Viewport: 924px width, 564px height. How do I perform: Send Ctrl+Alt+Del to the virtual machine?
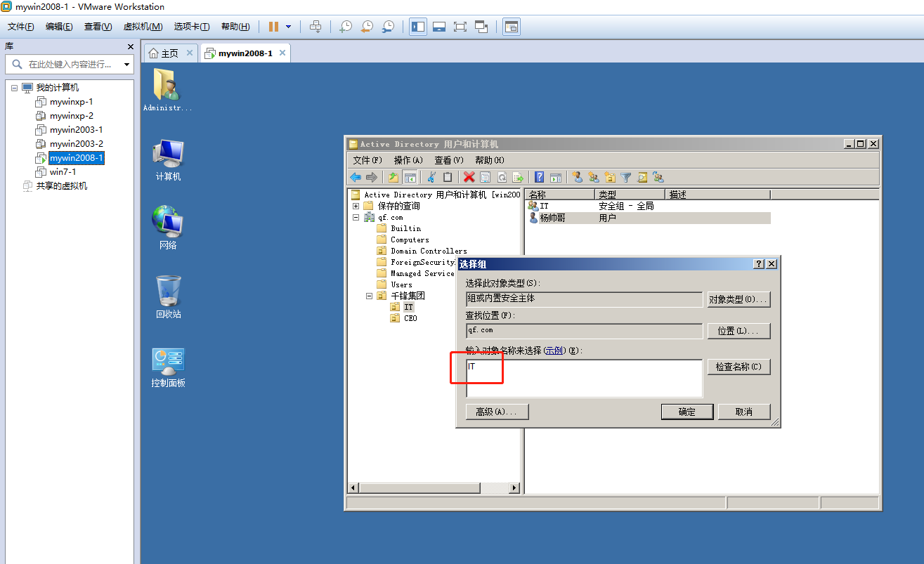pyautogui.click(x=315, y=27)
